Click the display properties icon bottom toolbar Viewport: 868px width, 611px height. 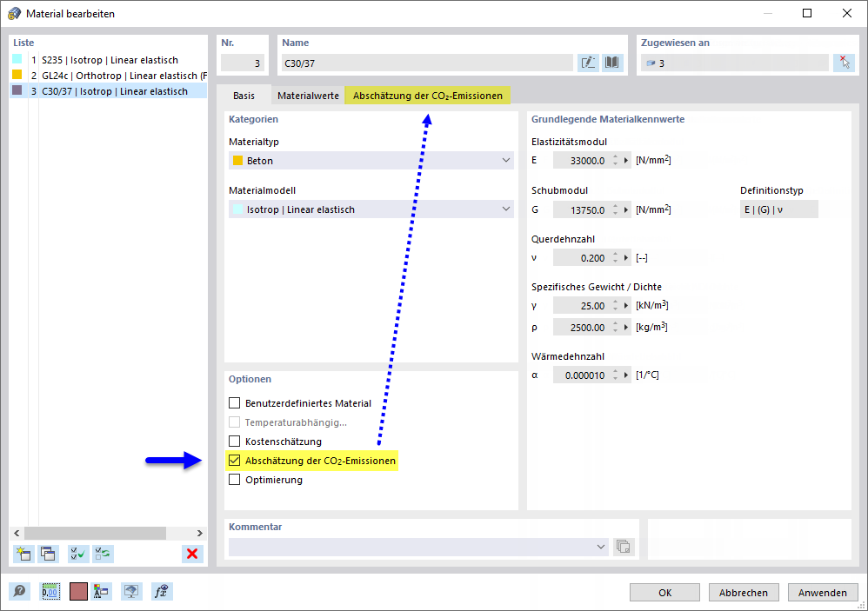100,592
